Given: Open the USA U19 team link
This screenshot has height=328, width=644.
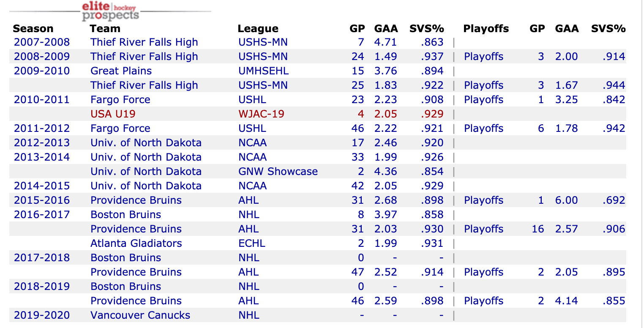Looking at the screenshot, I should click(113, 114).
